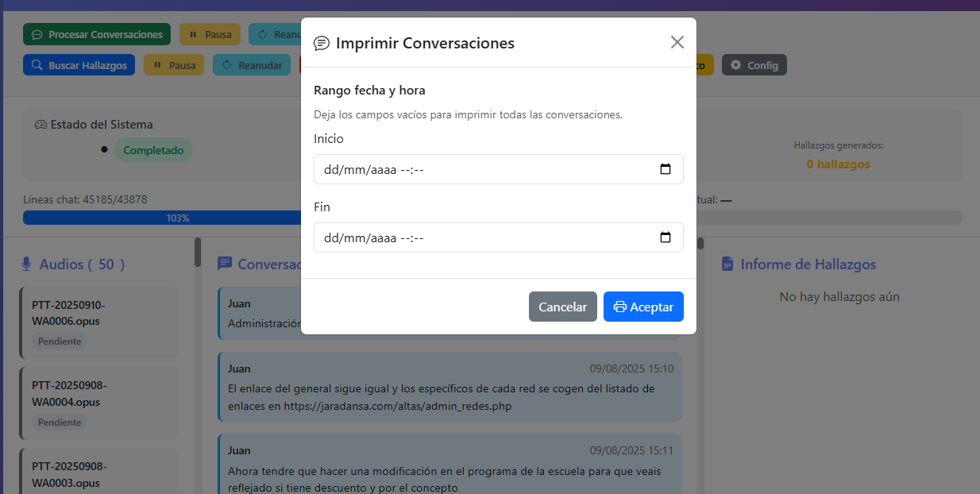980x494 pixels.
Task: Open the calendar picker for the Fin field
Action: click(666, 237)
